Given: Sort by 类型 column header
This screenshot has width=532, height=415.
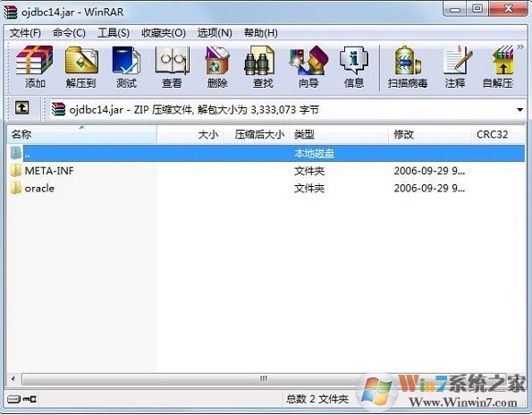Looking at the screenshot, I should coord(339,135).
